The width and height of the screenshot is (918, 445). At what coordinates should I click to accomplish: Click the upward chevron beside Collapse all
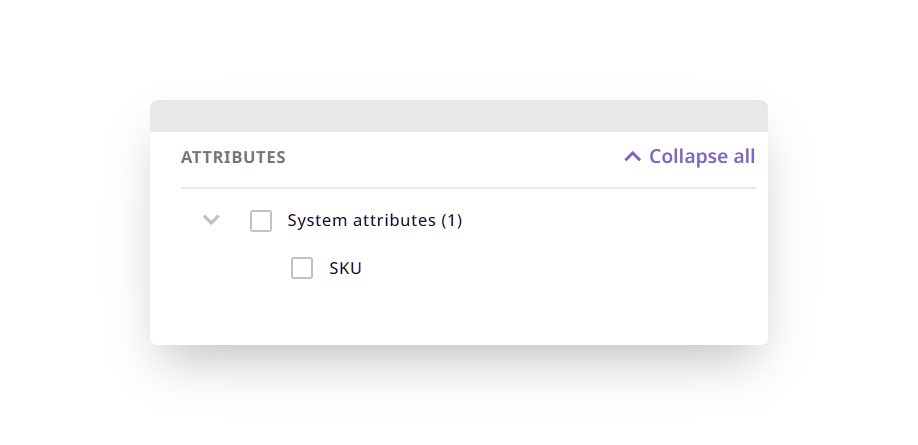(632, 156)
